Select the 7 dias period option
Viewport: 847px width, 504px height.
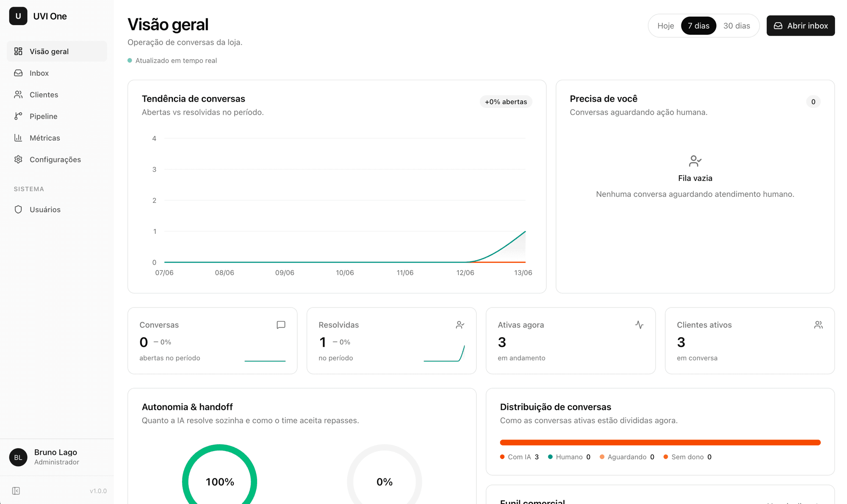click(x=698, y=26)
